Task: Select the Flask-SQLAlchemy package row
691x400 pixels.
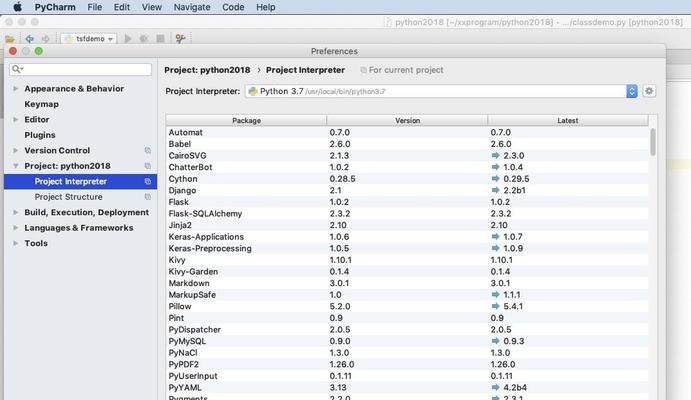Action: coord(407,214)
